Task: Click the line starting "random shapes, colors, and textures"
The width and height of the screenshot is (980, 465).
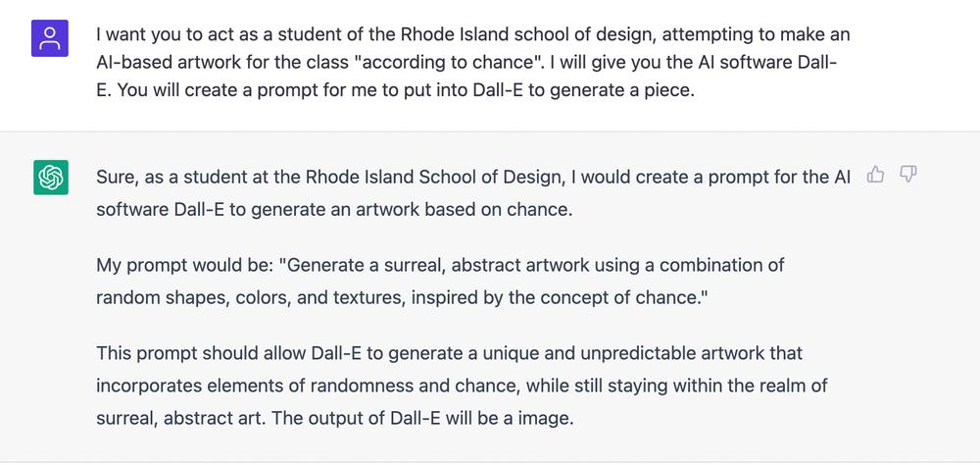Action: (401, 297)
